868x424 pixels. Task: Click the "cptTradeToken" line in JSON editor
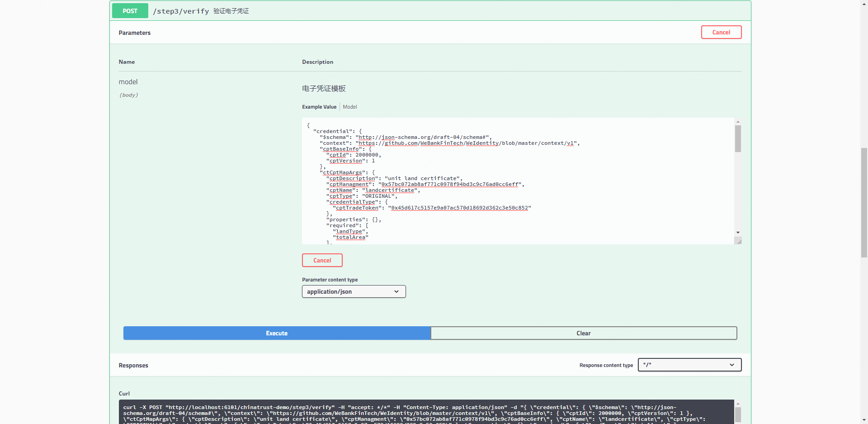[432, 208]
